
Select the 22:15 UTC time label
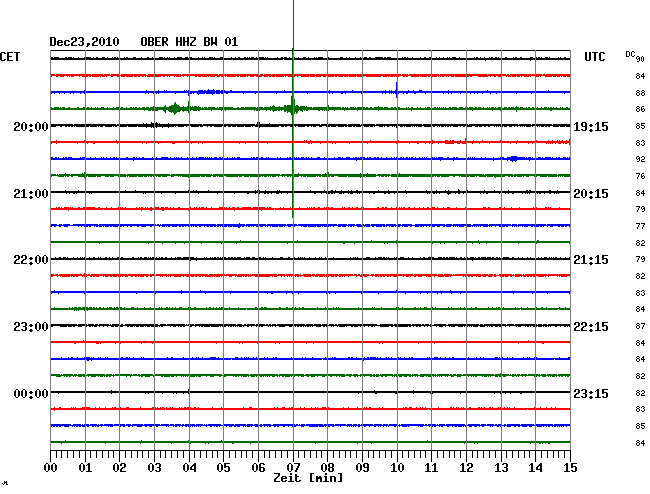point(591,327)
